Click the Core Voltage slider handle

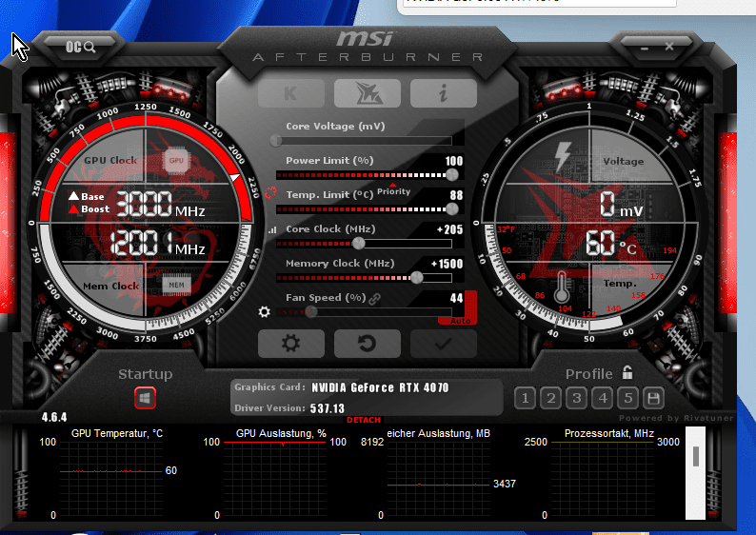(276, 141)
